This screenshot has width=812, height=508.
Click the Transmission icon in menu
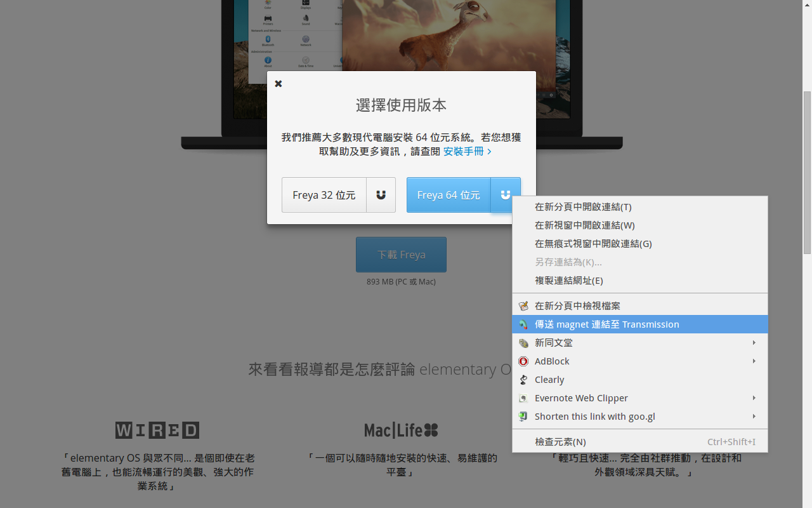coord(523,324)
